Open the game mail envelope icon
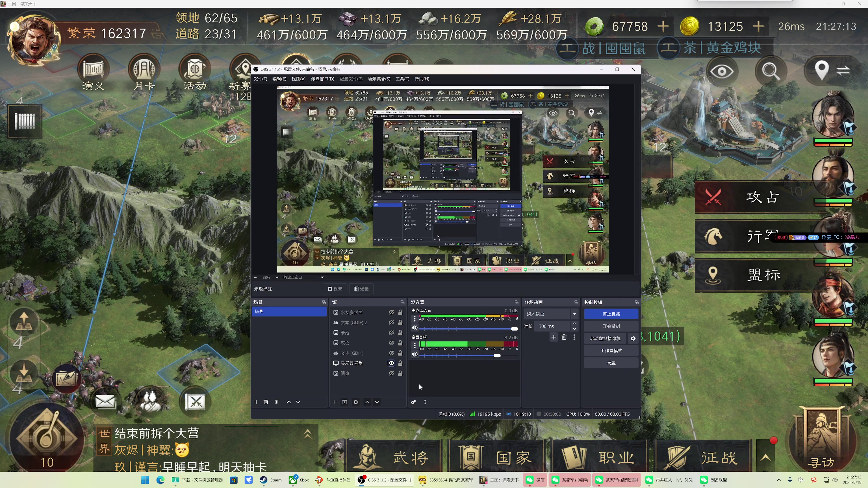868x488 pixels. click(x=105, y=402)
